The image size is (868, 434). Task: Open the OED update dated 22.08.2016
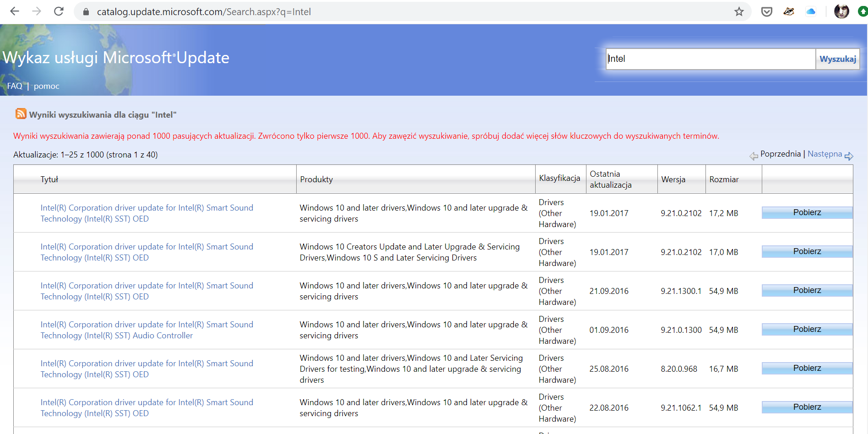click(x=146, y=408)
